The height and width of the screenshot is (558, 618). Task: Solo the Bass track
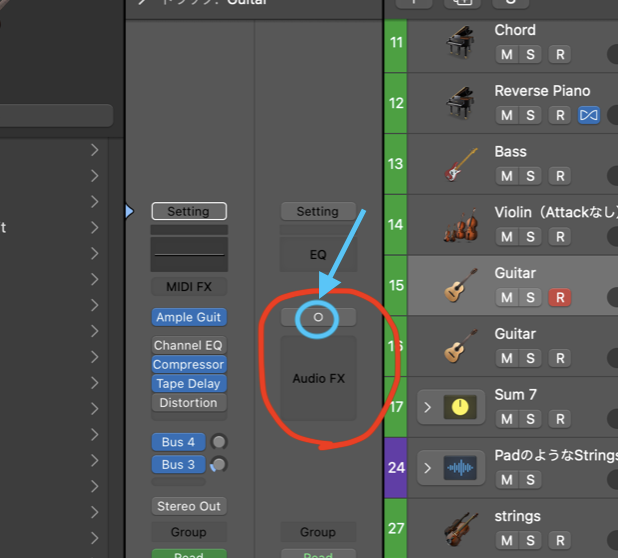pyautogui.click(x=530, y=176)
